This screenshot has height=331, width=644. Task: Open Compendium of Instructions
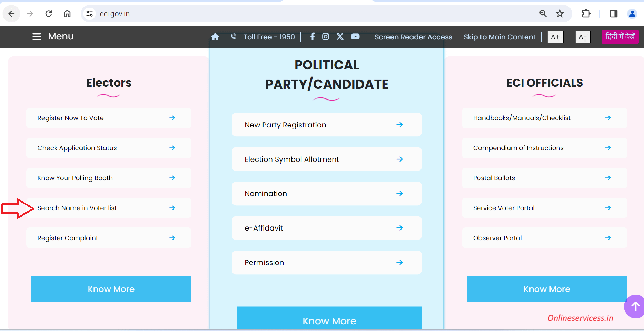coord(545,148)
